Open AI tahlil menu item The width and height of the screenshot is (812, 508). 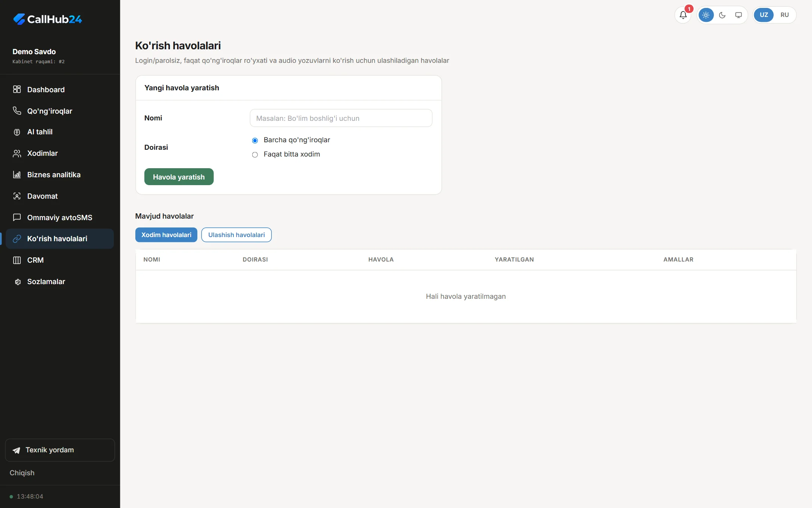pyautogui.click(x=60, y=132)
